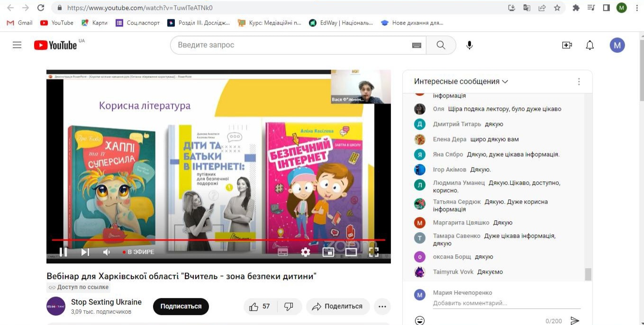Screen dimensions: 644x325
Task: Skip to the next video
Action: click(x=85, y=252)
